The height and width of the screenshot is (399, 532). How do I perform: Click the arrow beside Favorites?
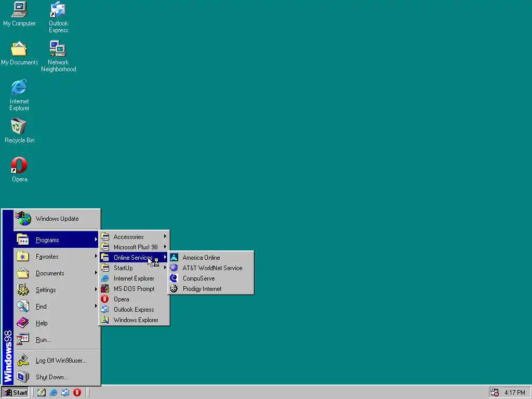[96, 256]
